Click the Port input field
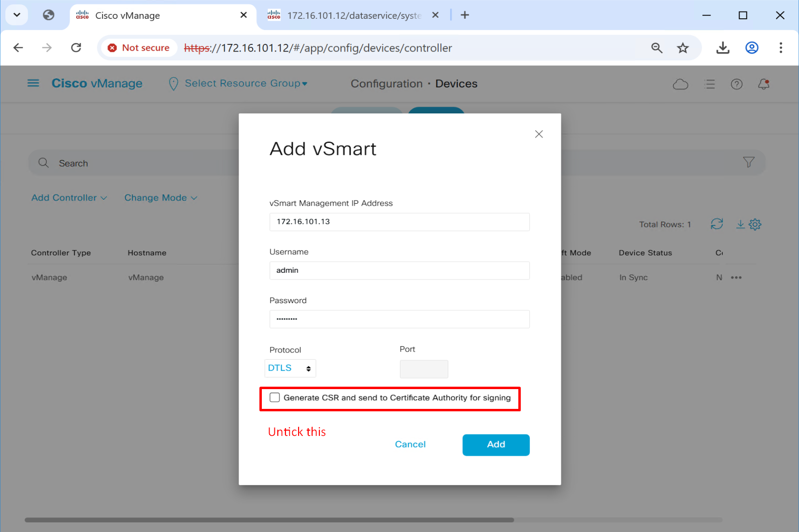799x532 pixels. pos(424,369)
